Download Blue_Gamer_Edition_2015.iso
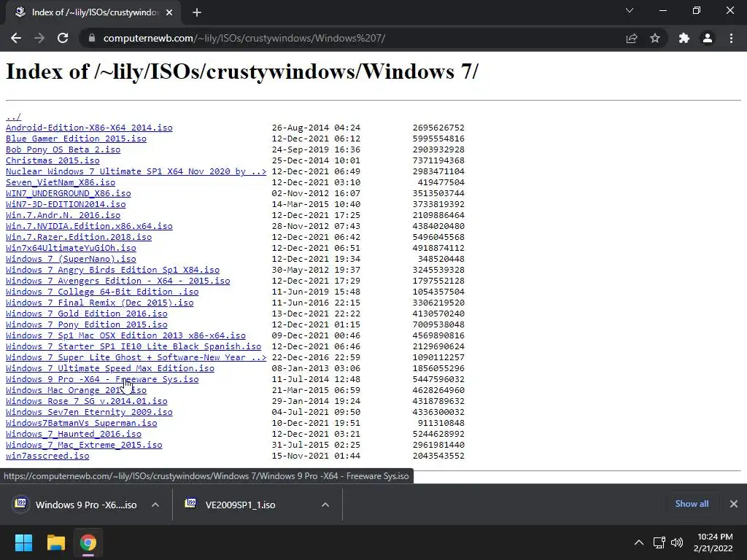 click(x=76, y=139)
